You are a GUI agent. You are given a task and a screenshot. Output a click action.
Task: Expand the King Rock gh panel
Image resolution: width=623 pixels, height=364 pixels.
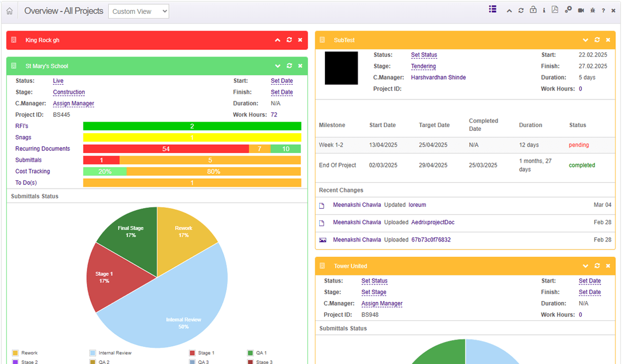(x=277, y=40)
